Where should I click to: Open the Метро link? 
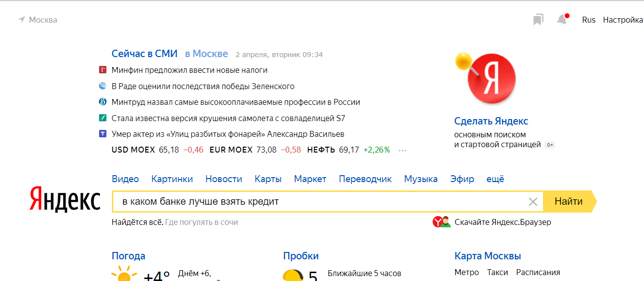click(x=467, y=272)
